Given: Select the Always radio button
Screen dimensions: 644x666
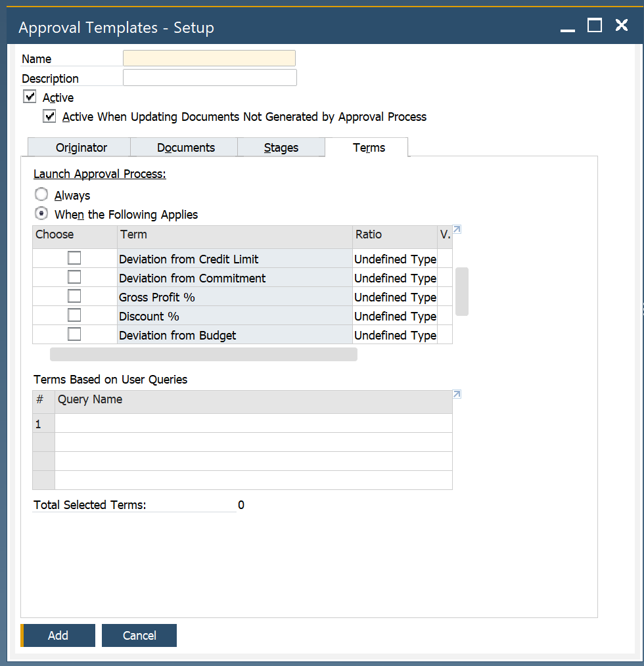Looking at the screenshot, I should point(41,194).
